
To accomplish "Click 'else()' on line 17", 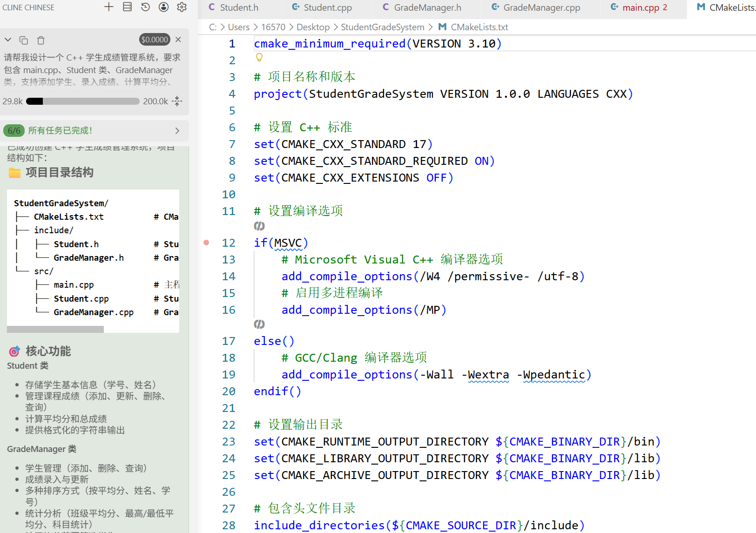I will click(x=274, y=341).
